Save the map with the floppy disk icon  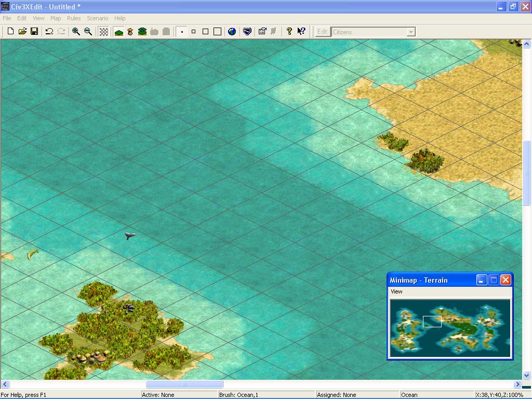pyautogui.click(x=34, y=32)
